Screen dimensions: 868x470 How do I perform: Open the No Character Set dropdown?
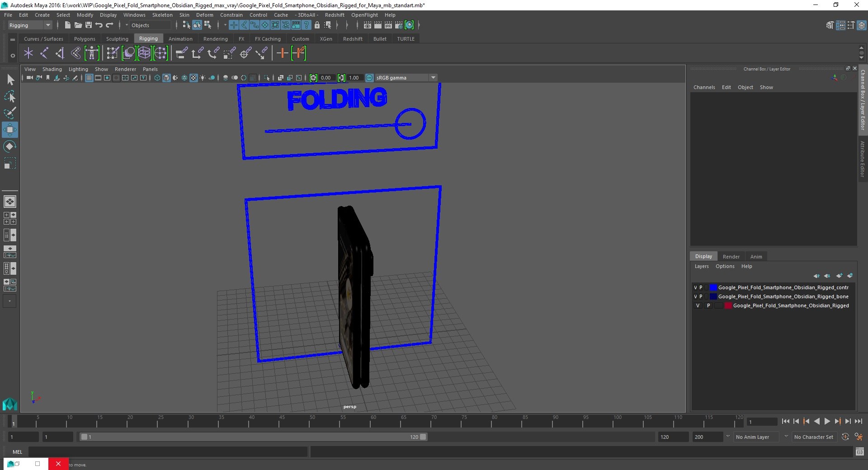point(814,437)
